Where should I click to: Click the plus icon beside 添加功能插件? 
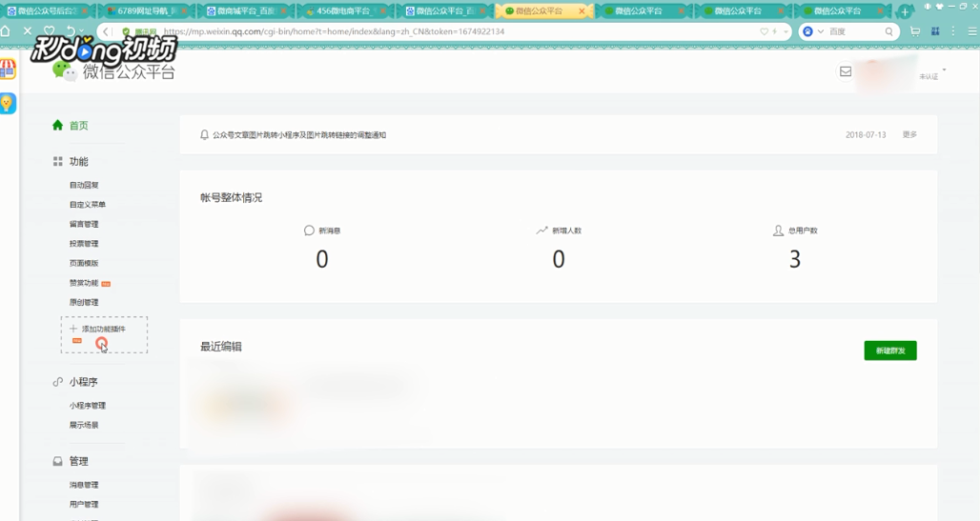point(73,329)
